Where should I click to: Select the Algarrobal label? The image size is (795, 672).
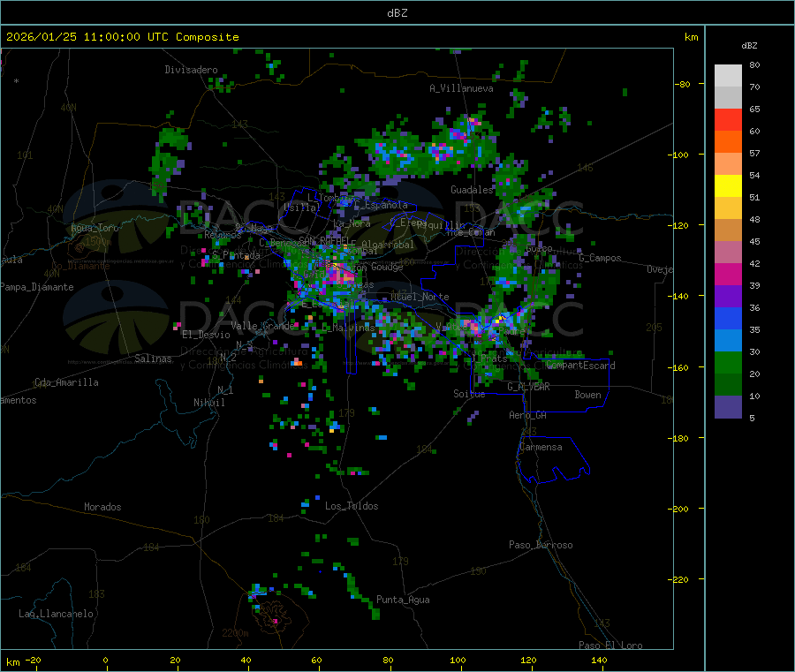(x=388, y=245)
